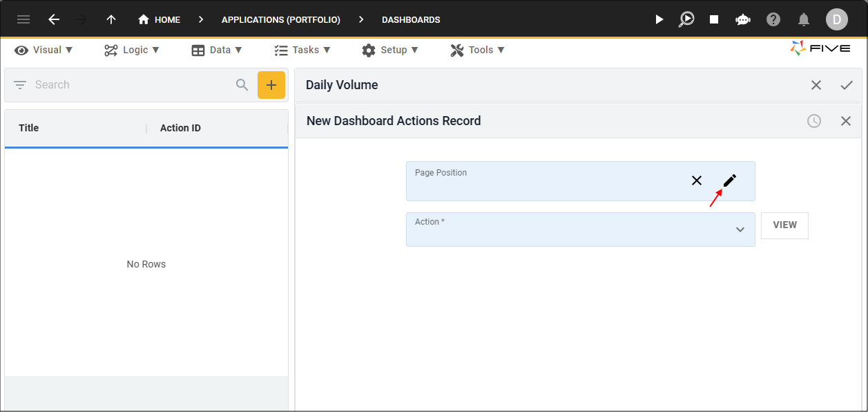The width and height of the screenshot is (868, 412).
Task: Clear Page Position with the X icon
Action: pyautogui.click(x=697, y=180)
